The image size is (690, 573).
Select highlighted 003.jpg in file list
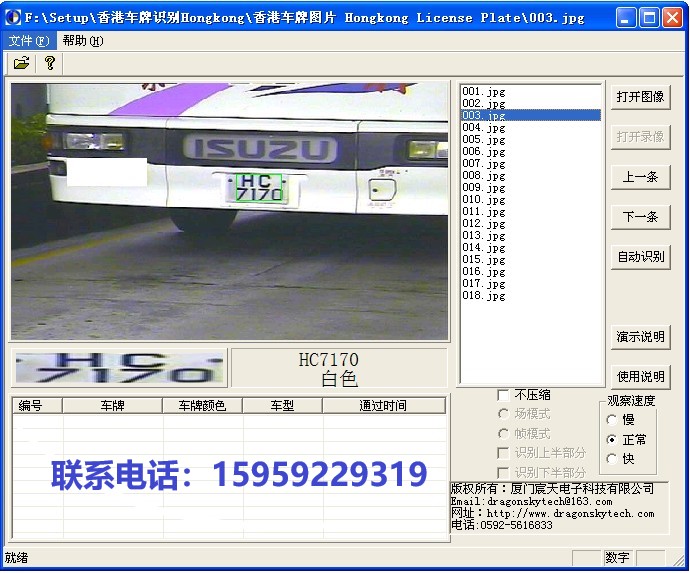click(531, 115)
